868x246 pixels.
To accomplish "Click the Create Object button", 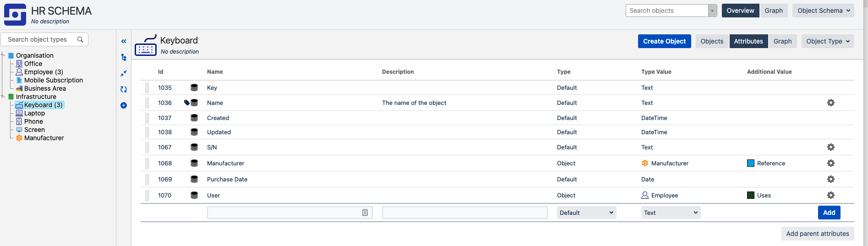I will [664, 41].
